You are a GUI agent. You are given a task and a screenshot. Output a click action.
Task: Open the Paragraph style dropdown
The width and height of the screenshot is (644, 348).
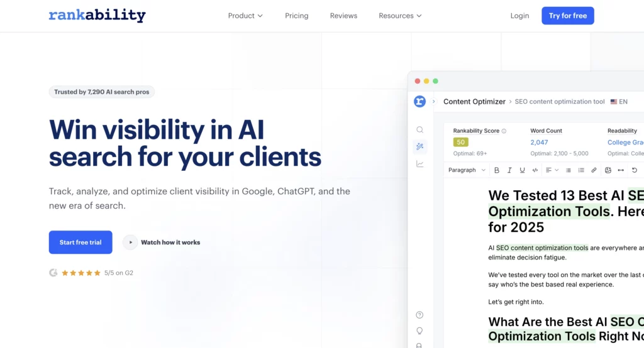(467, 170)
